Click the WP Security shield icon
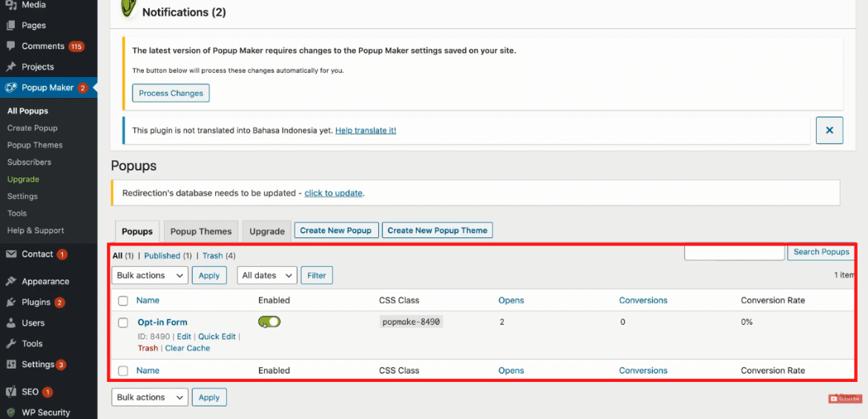868x419 pixels. point(10,412)
